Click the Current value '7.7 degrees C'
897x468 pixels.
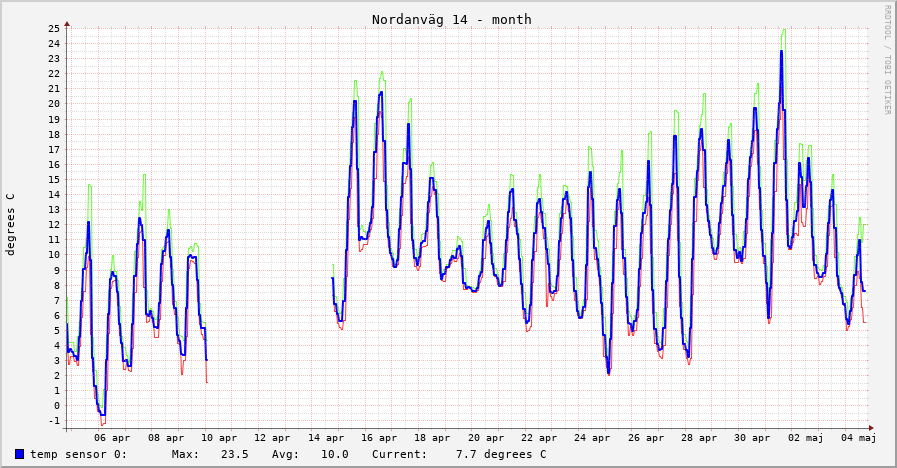tap(501, 454)
